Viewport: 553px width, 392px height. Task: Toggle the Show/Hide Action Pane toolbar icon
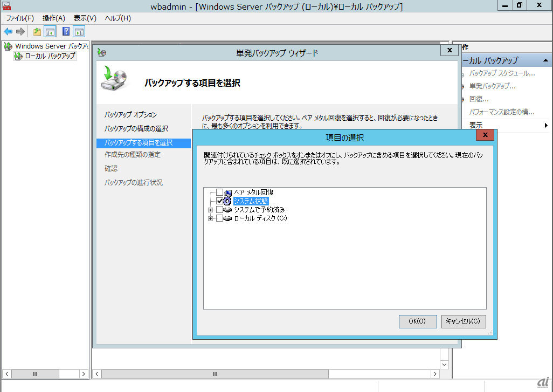pos(79,32)
